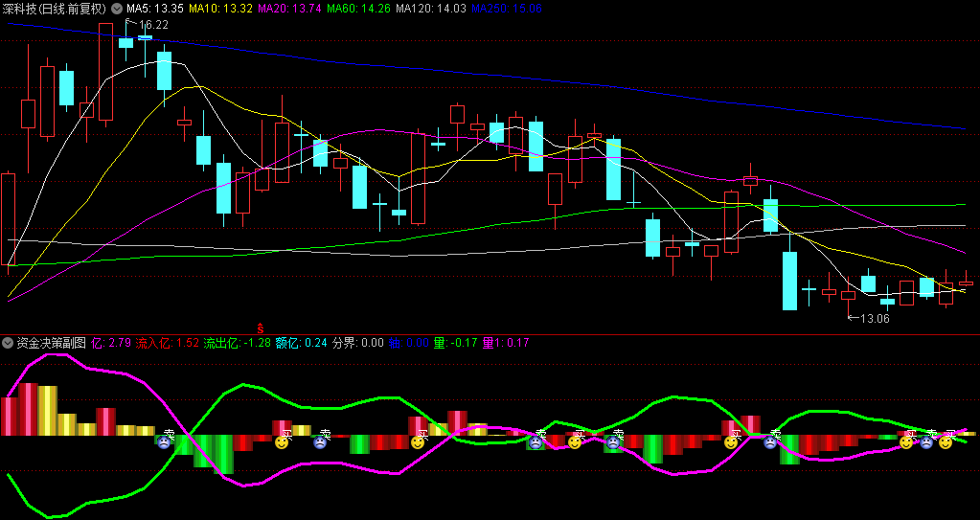Click the MA120: 14.03 label
This screenshot has height=520, width=980.
click(431, 9)
